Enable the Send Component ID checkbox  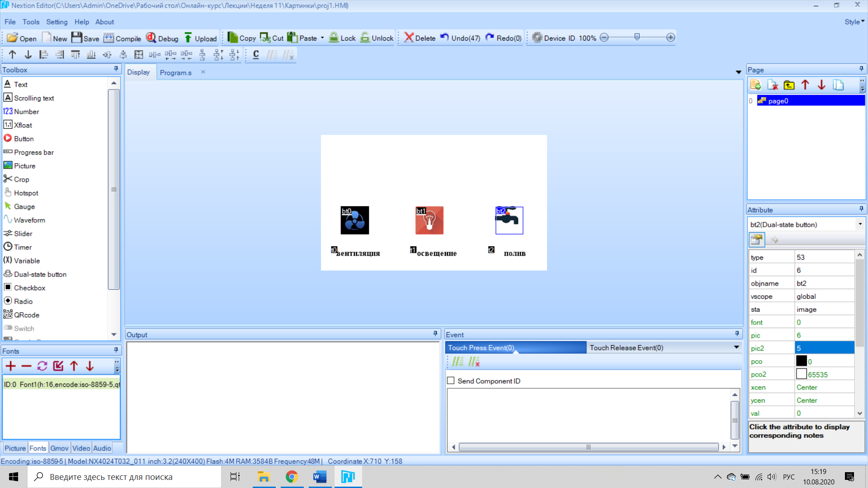451,381
